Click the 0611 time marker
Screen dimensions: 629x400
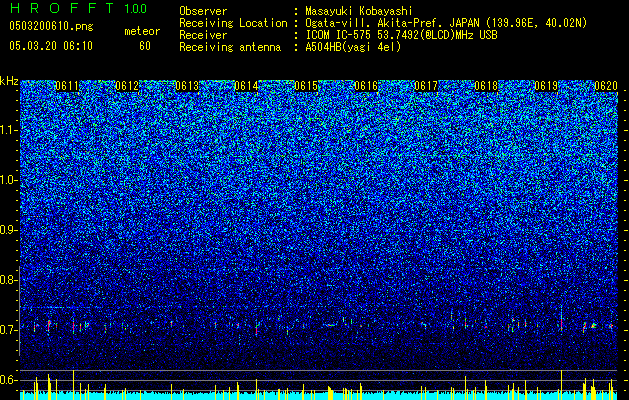click(x=67, y=86)
